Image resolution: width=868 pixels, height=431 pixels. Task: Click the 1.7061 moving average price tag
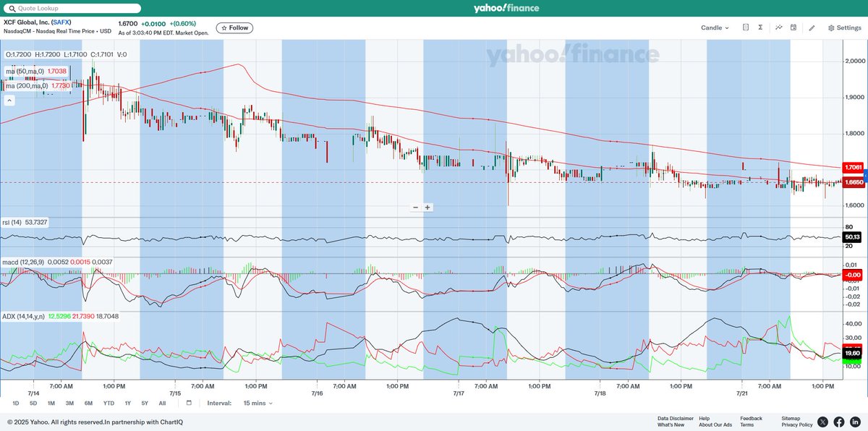click(854, 167)
